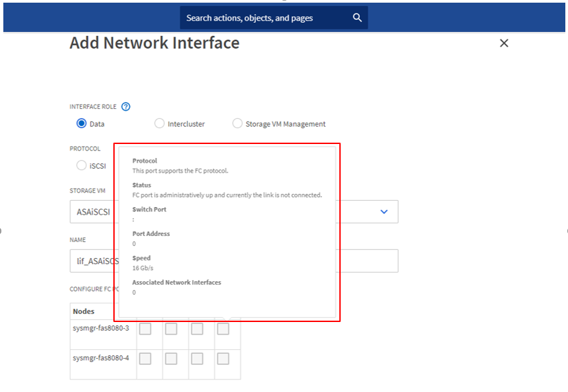
Task: Check first FC port for sysmgr-fas8080-4
Action: (145, 359)
